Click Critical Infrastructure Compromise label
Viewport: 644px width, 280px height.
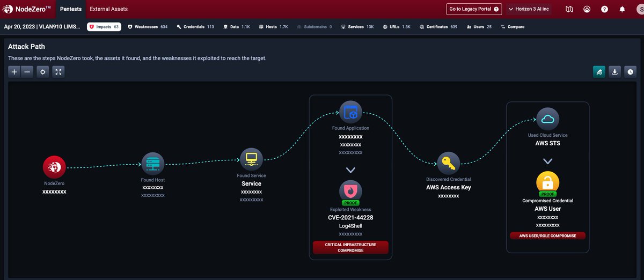[350, 247]
